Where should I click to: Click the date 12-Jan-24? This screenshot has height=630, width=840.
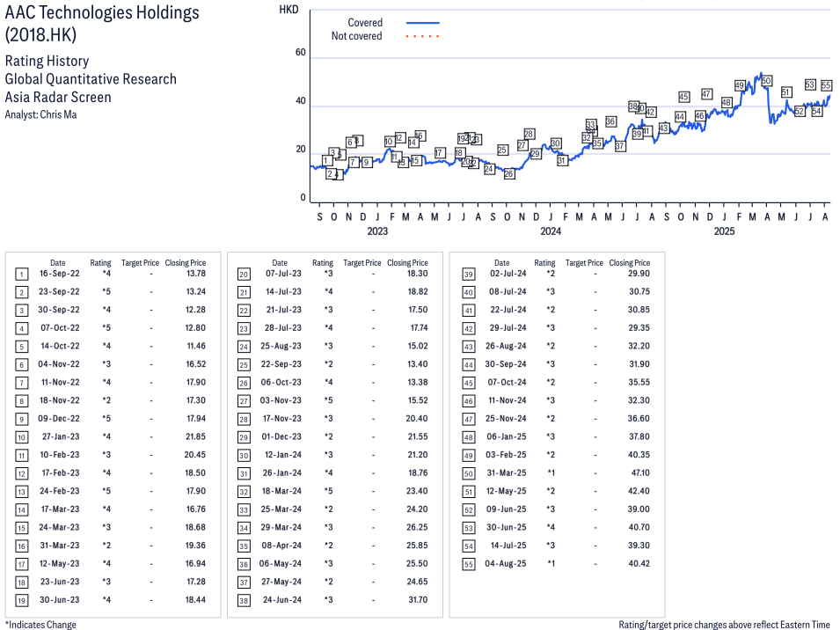[x=283, y=455]
